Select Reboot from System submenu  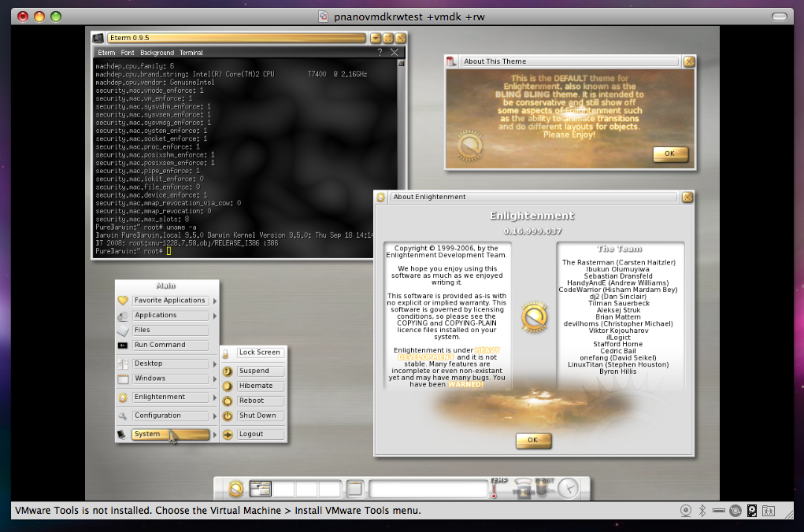click(x=261, y=401)
